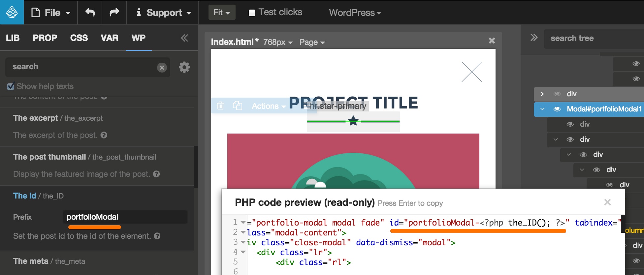Clear the search field with X icon
The image size is (644, 275).
(162, 68)
